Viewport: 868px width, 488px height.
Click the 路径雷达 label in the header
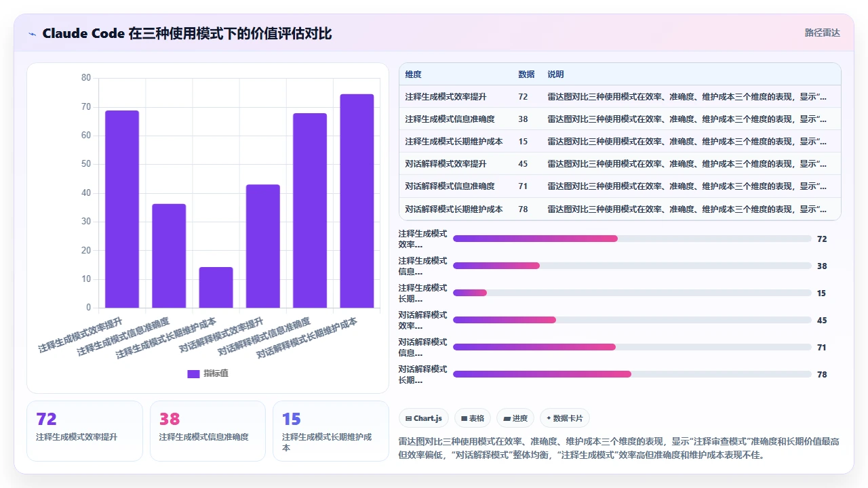[823, 33]
